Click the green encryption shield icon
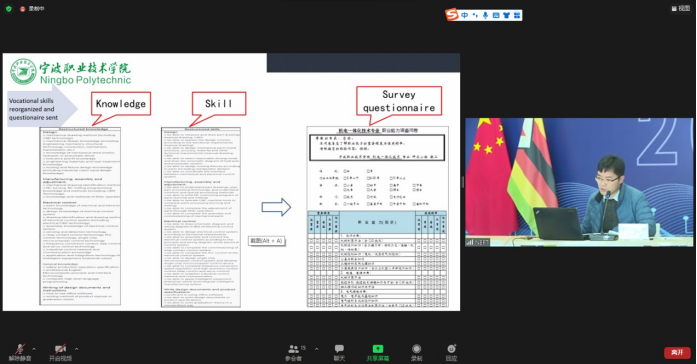This screenshot has height=364, width=697. click(x=8, y=8)
